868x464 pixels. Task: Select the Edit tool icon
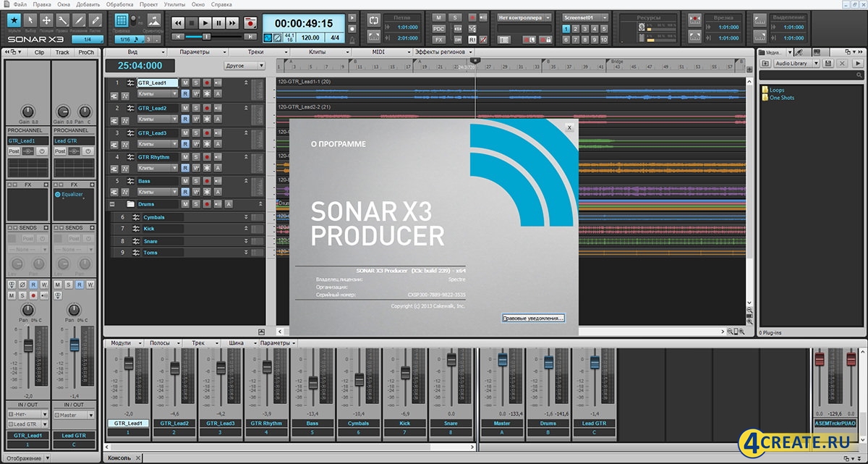click(x=62, y=20)
